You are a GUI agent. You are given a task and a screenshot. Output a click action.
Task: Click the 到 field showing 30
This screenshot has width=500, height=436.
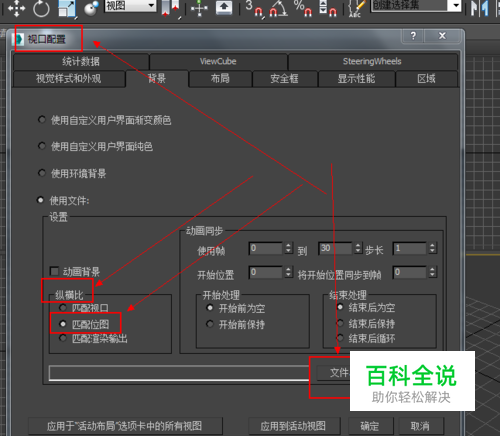tap(335, 248)
